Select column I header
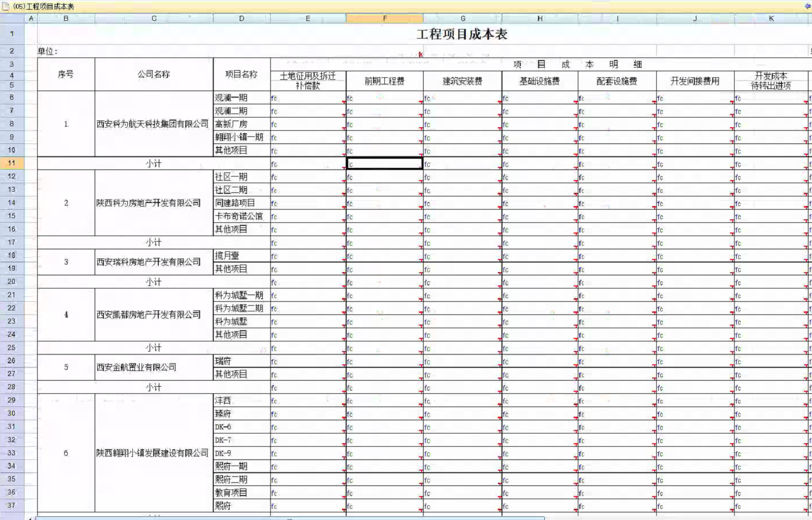This screenshot has width=812, height=520. [x=618, y=18]
